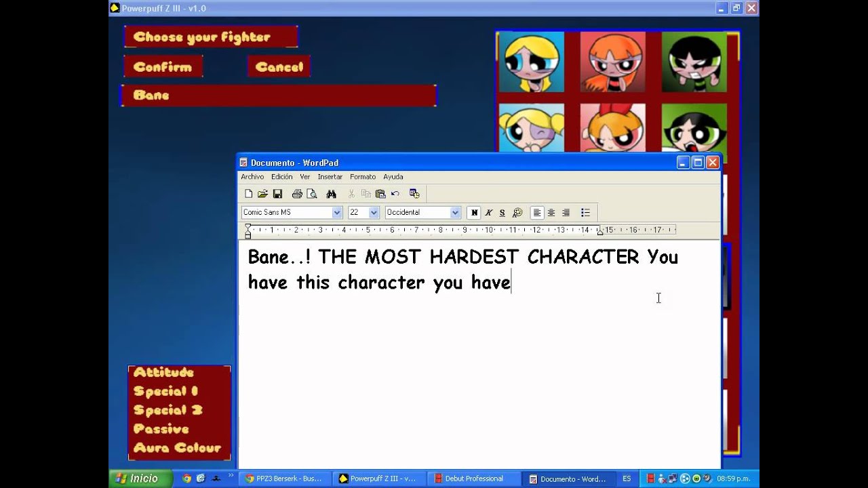
Task: Click the left indent marker on the ruler
Action: (248, 234)
